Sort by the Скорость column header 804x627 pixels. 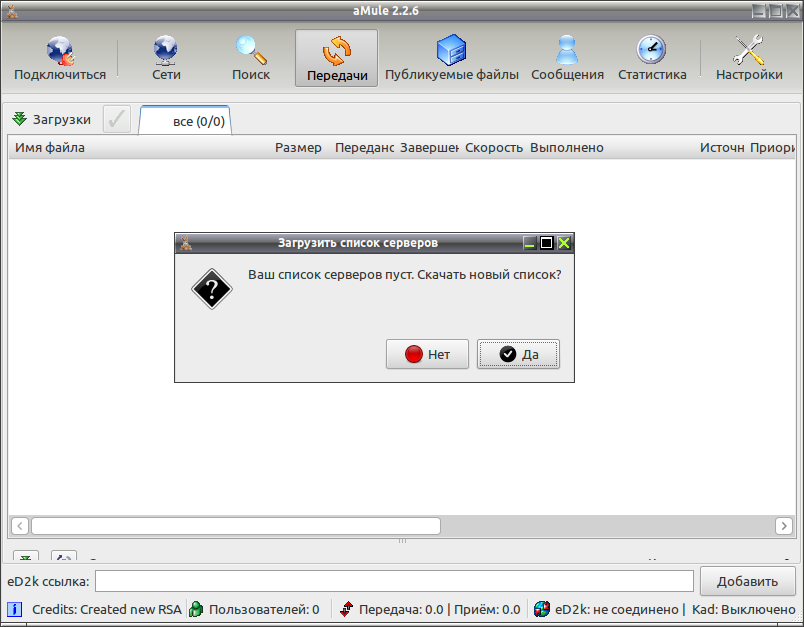(494, 148)
